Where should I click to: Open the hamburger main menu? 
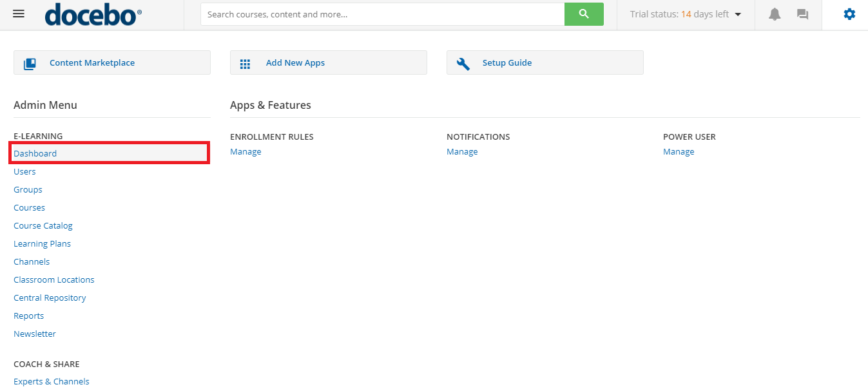tap(19, 14)
